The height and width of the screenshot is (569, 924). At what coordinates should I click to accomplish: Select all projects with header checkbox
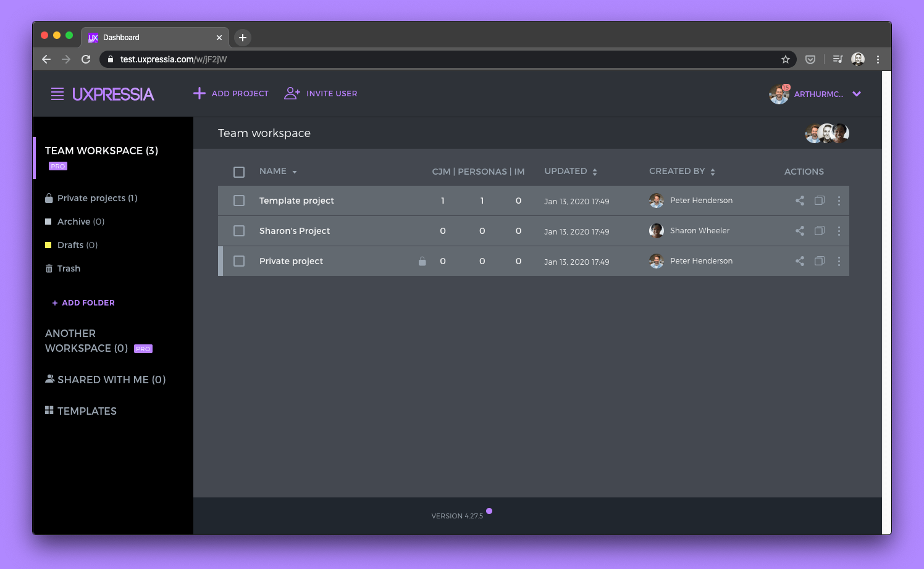pyautogui.click(x=239, y=172)
